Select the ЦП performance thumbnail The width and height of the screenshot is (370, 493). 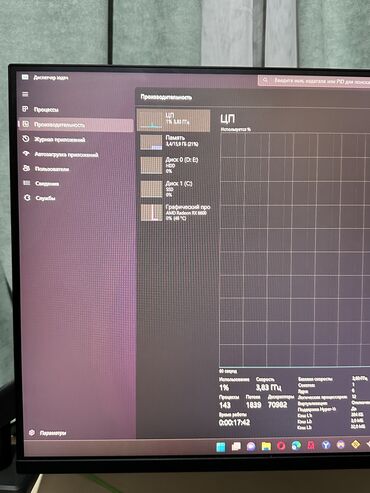click(174, 120)
